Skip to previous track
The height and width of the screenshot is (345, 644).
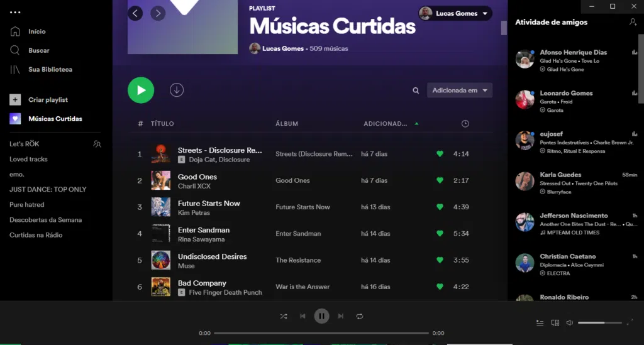pyautogui.click(x=303, y=316)
